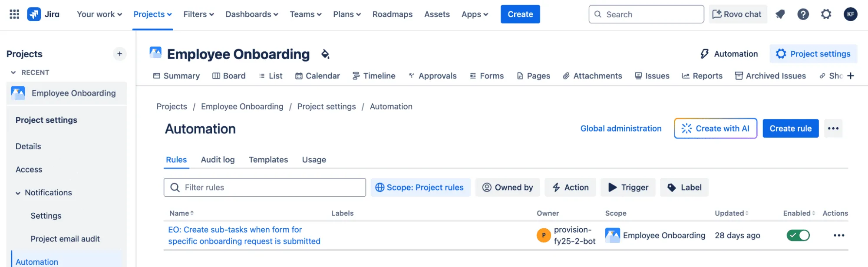Screen dimensions: 868x267
Task: Open the app switcher grid icon
Action: pos(14,14)
